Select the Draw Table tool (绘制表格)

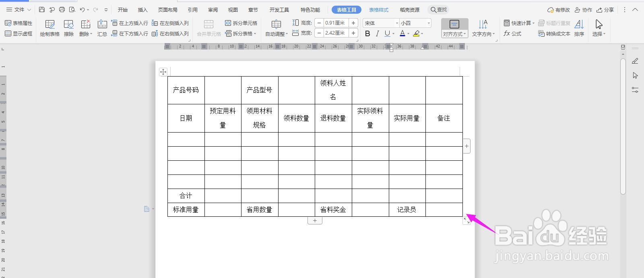50,28
